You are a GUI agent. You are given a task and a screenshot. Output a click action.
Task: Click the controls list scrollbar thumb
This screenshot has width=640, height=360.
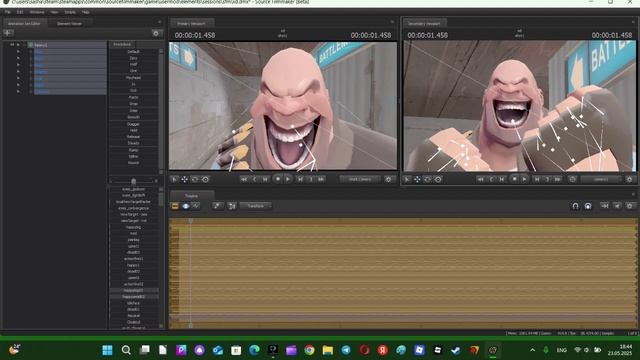click(x=161, y=198)
